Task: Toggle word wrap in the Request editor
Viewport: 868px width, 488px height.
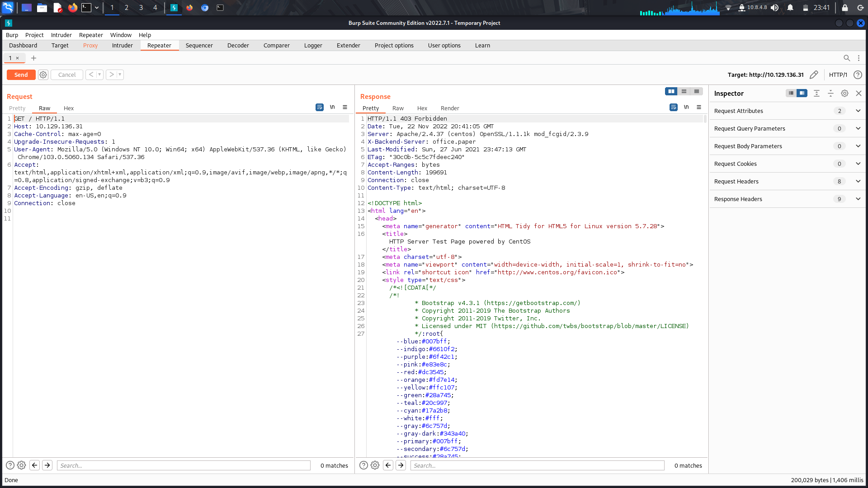Action: pyautogui.click(x=320, y=107)
